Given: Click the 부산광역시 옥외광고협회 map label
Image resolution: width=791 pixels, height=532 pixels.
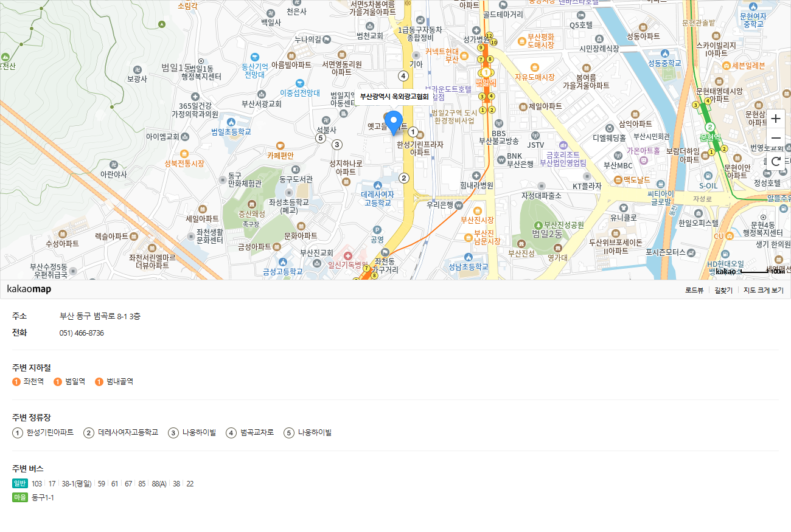Looking at the screenshot, I should point(394,97).
